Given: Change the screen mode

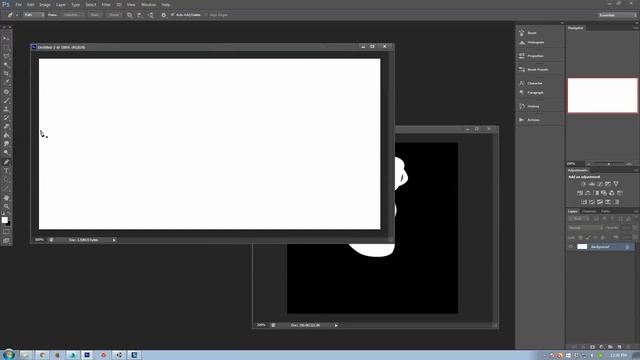Looking at the screenshot, I should click(6, 241).
